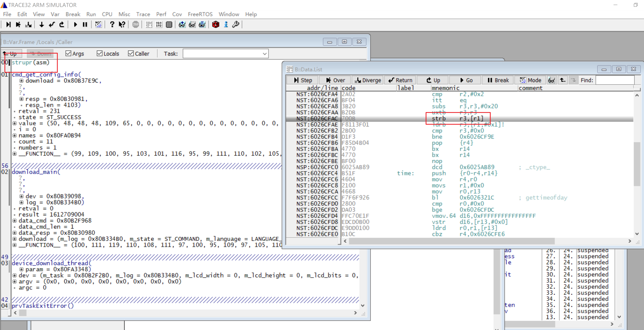Expand log = 0x80B334B0 entry
The image size is (644, 330).
[21, 202]
